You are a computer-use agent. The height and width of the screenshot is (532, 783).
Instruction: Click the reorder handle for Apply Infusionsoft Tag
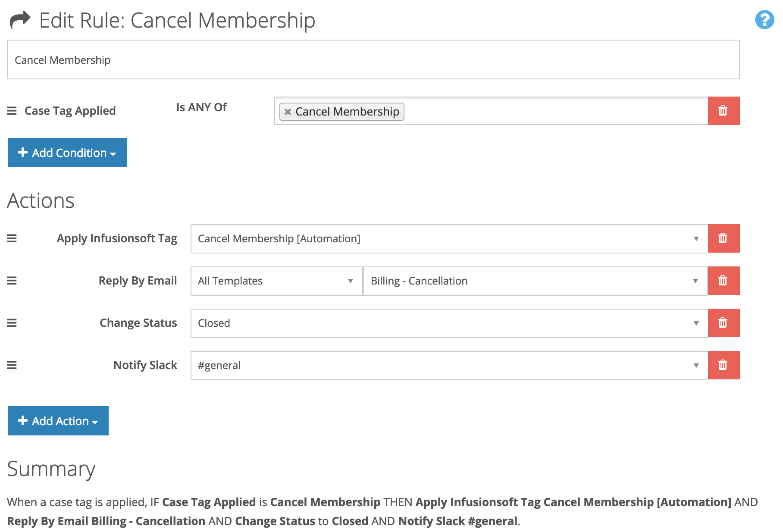[12, 238]
